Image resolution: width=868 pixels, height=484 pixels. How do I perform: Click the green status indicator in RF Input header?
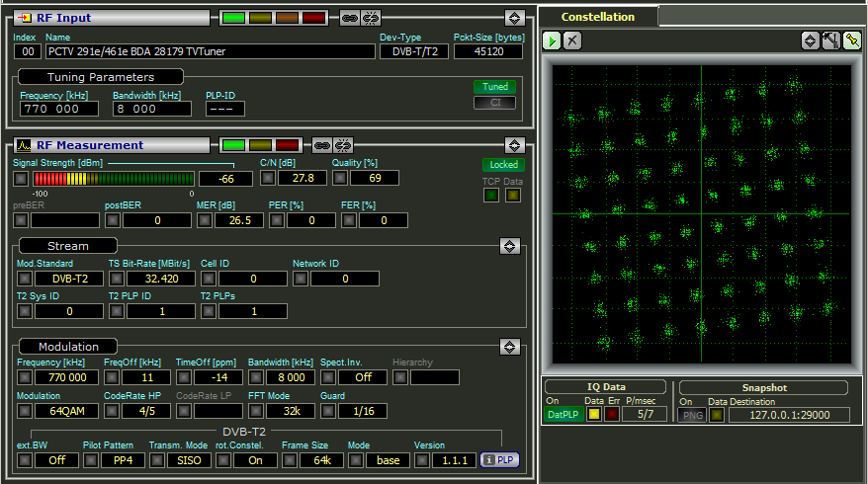(234, 18)
